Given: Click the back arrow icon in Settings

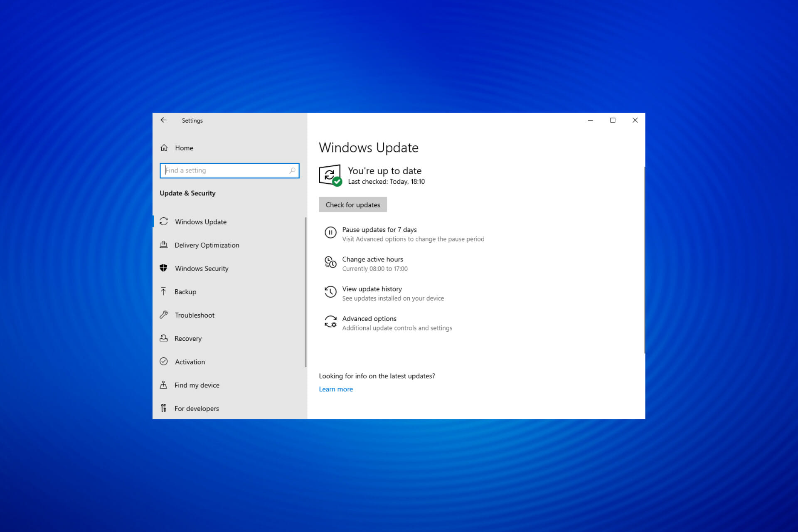Looking at the screenshot, I should [x=164, y=120].
